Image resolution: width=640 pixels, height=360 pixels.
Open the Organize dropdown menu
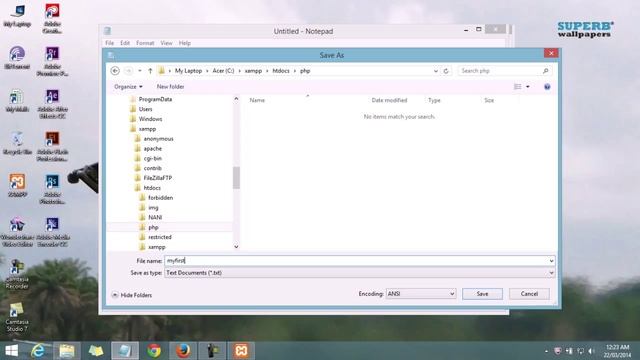tap(128, 87)
